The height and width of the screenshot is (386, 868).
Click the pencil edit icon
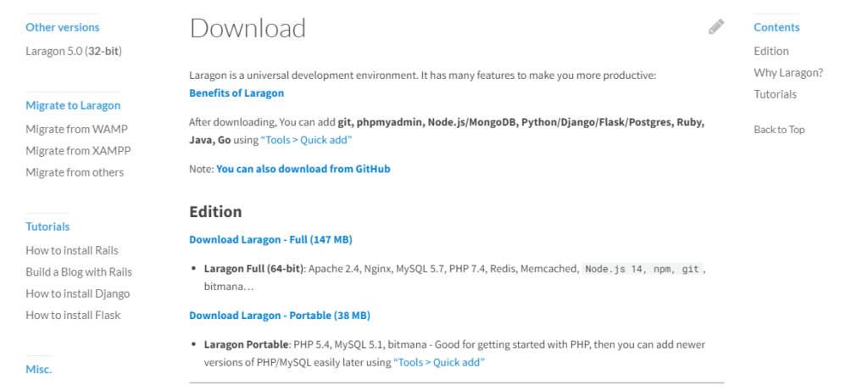716,27
